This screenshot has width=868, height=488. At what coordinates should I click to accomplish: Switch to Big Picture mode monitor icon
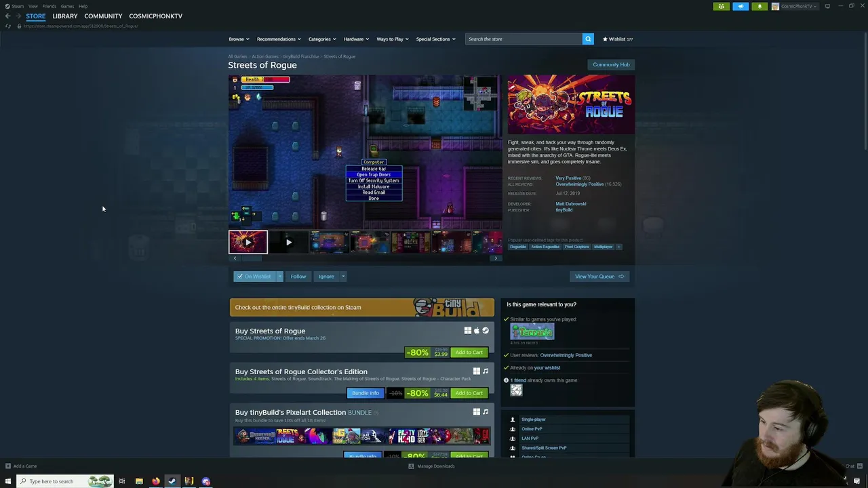pyautogui.click(x=827, y=6)
